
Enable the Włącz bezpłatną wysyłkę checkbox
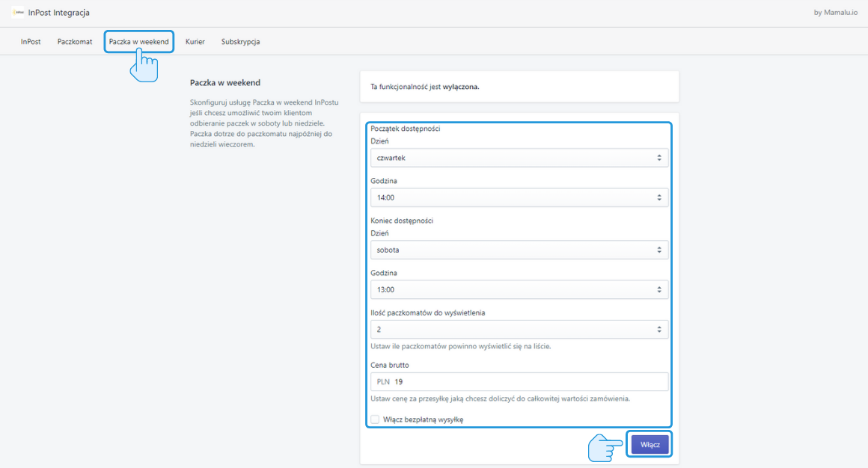pos(376,419)
